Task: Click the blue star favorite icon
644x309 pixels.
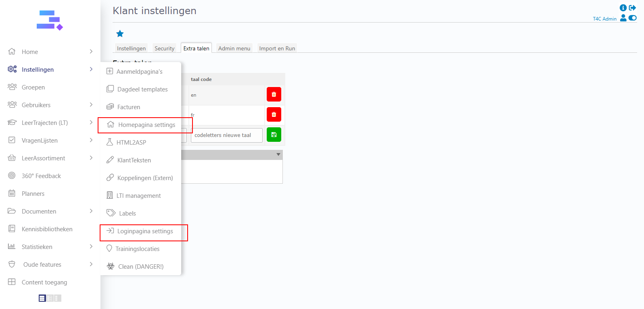Action: pos(120,34)
